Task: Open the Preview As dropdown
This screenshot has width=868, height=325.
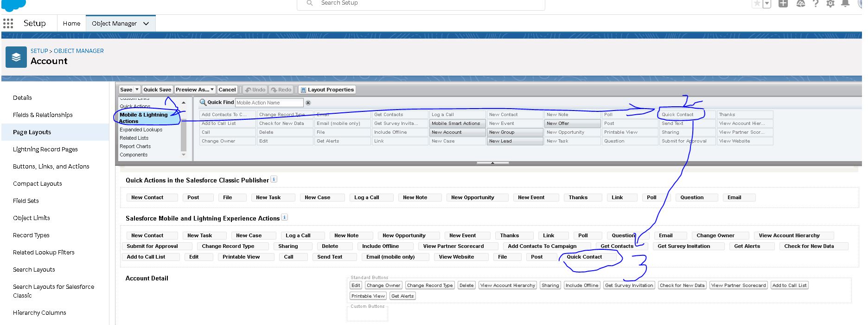Action: tap(195, 90)
